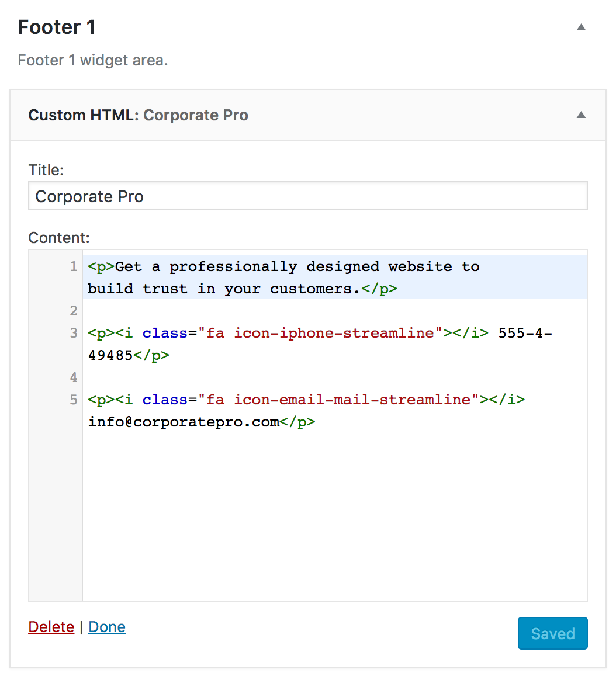Delete the Corporate Pro widget
The height and width of the screenshot is (680, 616).
51,626
